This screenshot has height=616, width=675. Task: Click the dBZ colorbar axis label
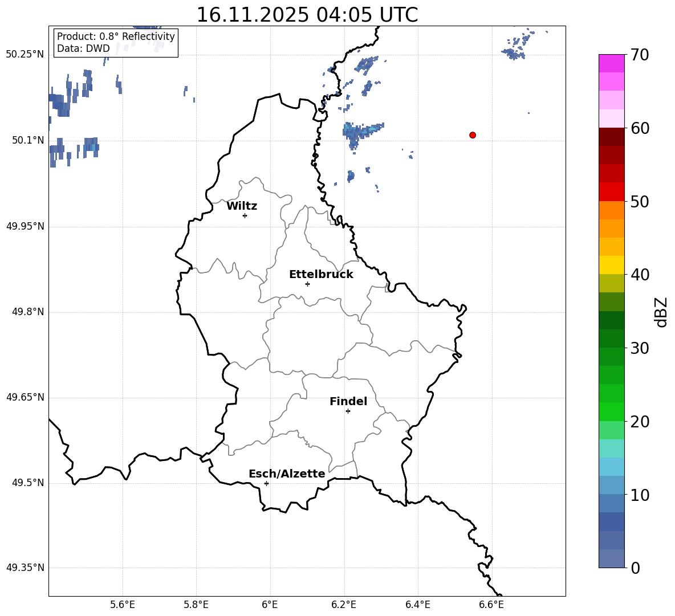click(661, 312)
